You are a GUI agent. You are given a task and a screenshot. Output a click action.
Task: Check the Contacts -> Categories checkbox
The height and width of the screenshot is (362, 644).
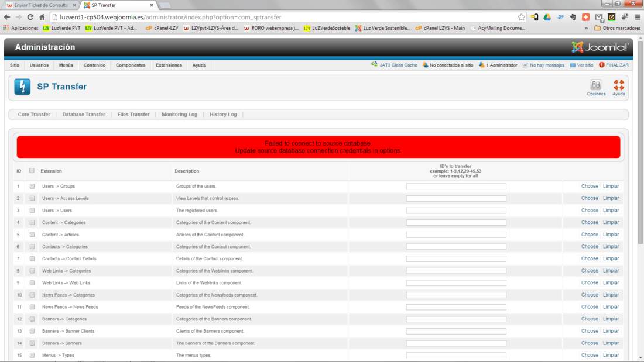[x=32, y=247]
